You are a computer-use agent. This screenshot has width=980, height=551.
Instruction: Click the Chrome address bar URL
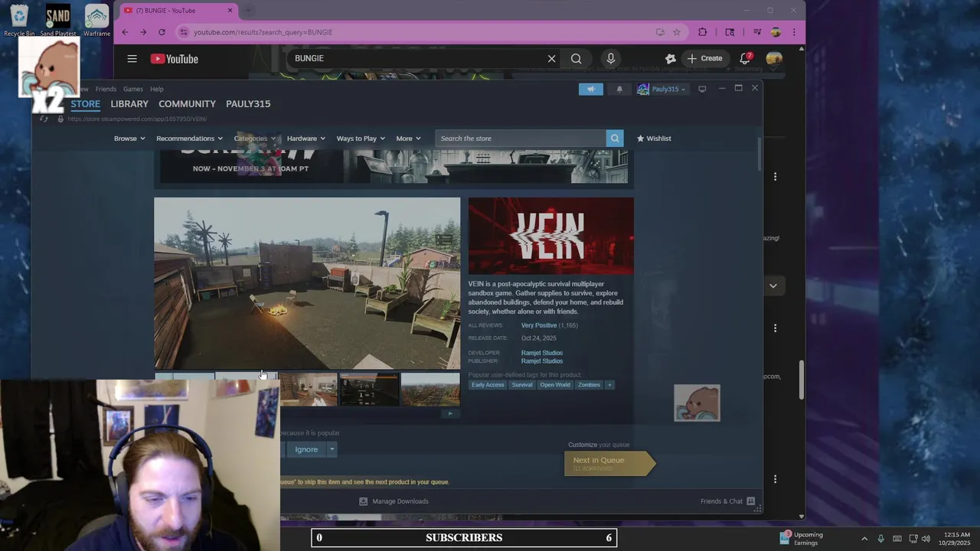pos(263,32)
